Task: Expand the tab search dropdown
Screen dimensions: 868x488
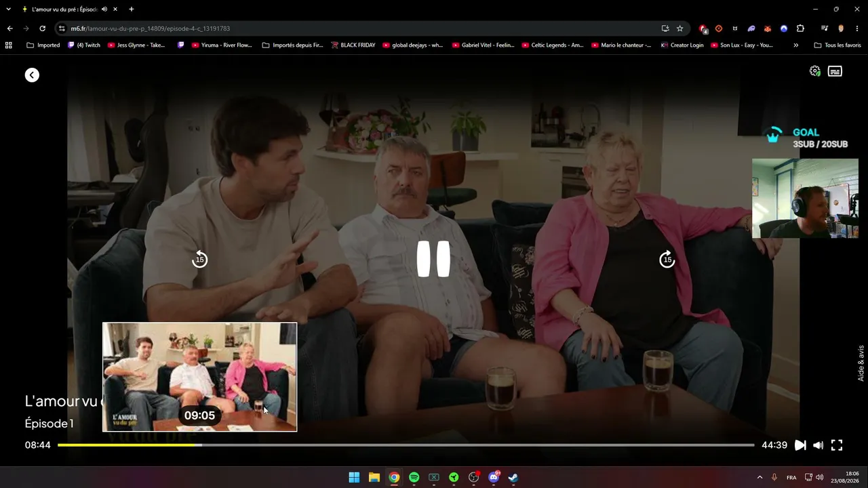Action: 8,9
